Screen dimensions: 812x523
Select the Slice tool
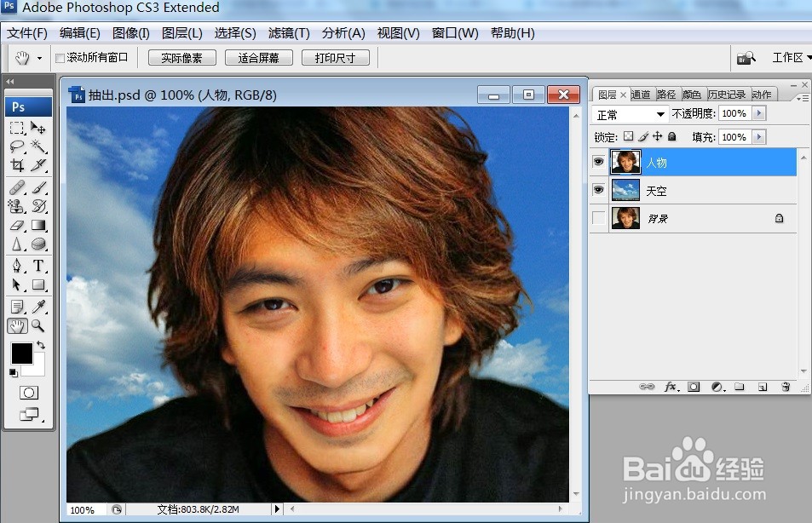pos(37,165)
